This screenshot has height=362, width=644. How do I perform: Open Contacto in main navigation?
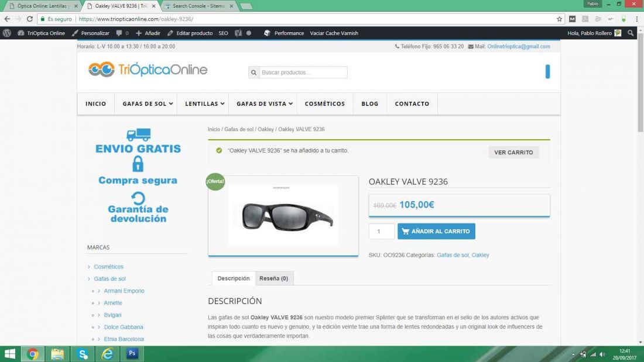[412, 104]
